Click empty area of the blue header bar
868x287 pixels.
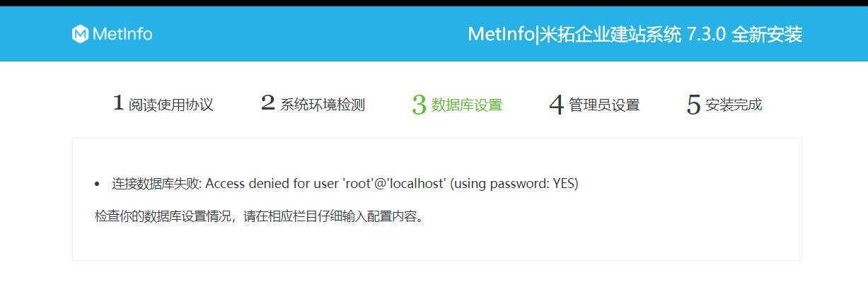304,34
